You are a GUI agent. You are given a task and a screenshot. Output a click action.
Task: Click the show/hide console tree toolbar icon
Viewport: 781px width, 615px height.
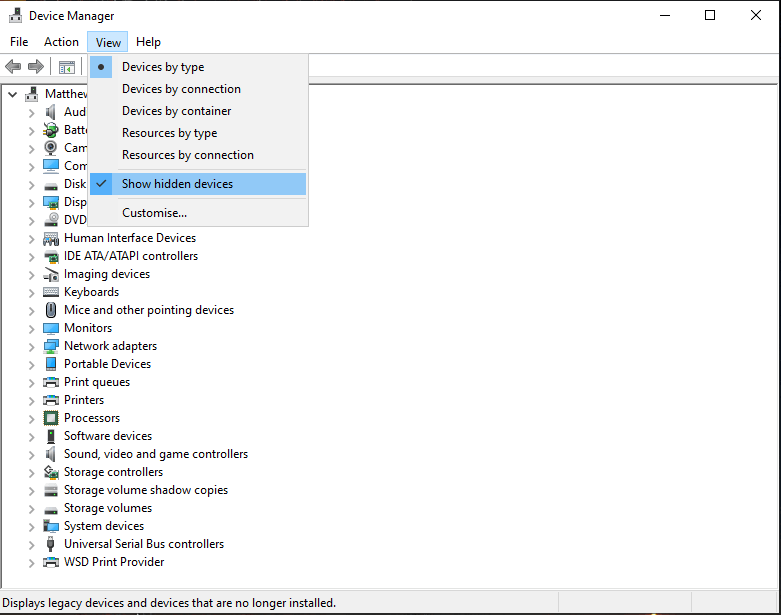coord(67,67)
